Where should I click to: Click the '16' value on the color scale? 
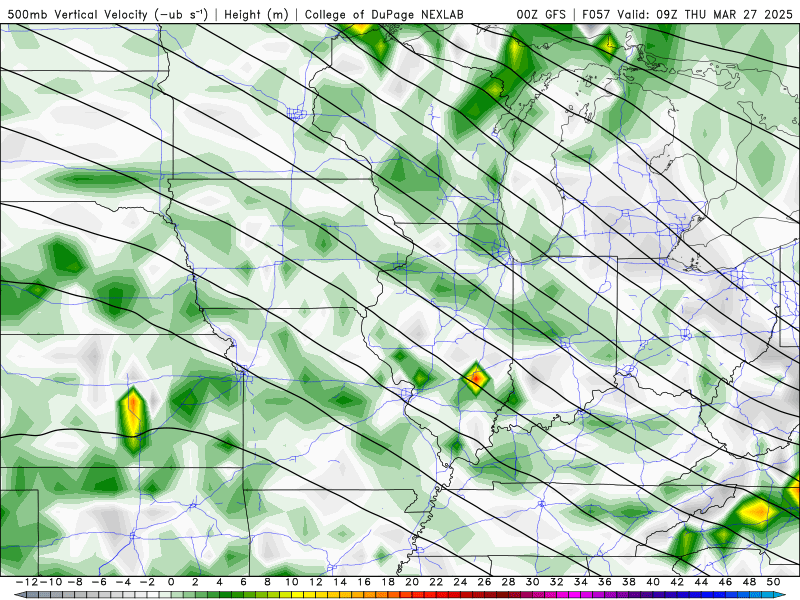click(x=364, y=582)
